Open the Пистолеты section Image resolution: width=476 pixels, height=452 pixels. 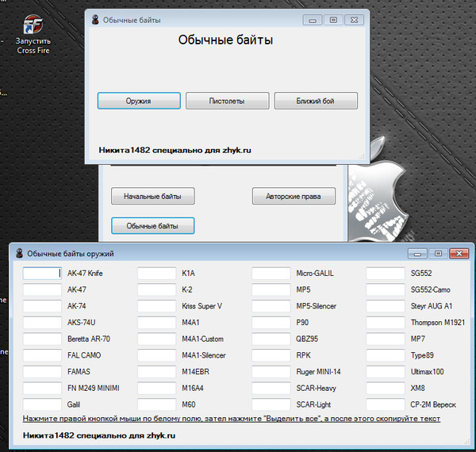tap(227, 101)
